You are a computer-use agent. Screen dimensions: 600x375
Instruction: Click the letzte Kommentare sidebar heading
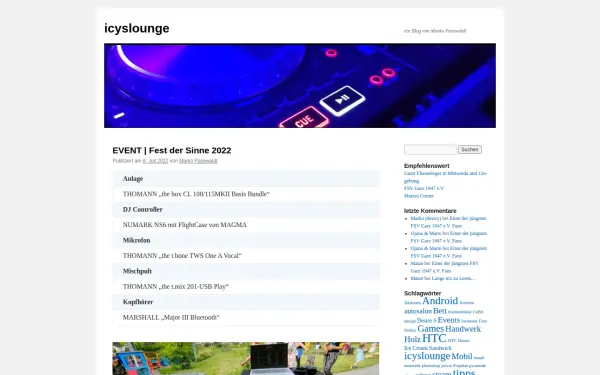(430, 211)
